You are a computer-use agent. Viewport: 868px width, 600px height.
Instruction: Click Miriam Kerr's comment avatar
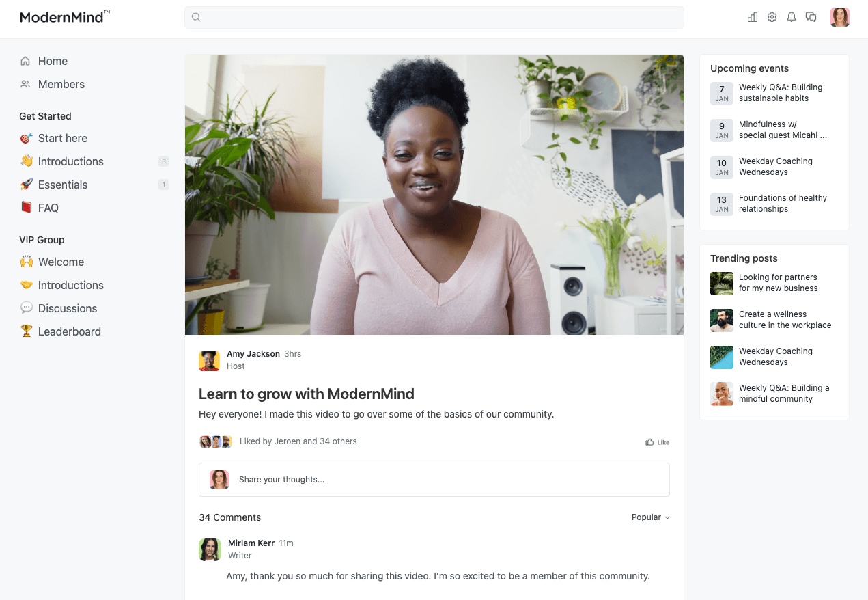[x=210, y=549]
